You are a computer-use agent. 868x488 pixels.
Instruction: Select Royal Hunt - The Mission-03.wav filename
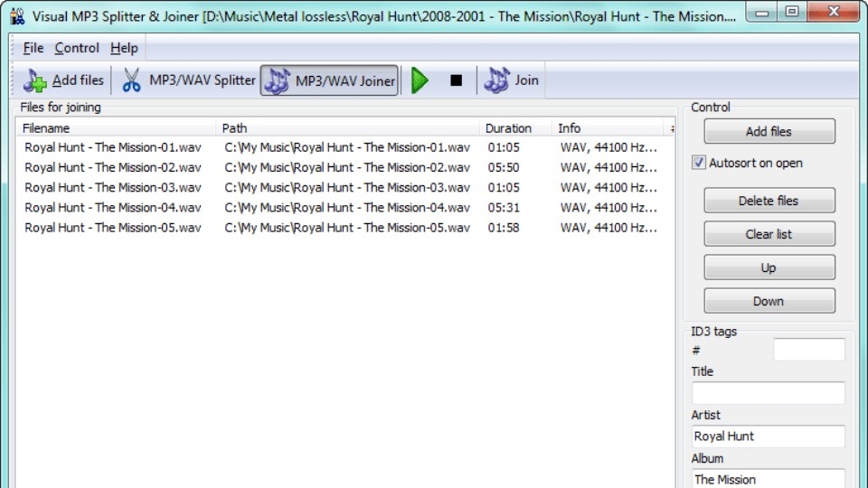[113, 188]
